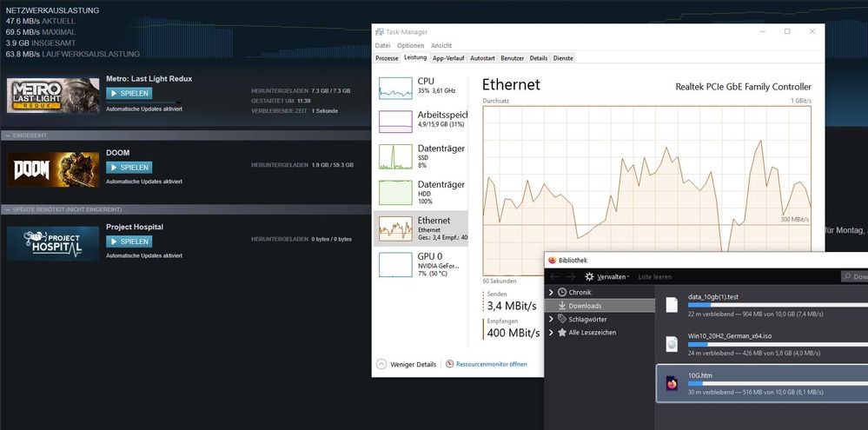This screenshot has height=430, width=868.
Task: Click Spielen button for Project Hospital
Action: 129,241
